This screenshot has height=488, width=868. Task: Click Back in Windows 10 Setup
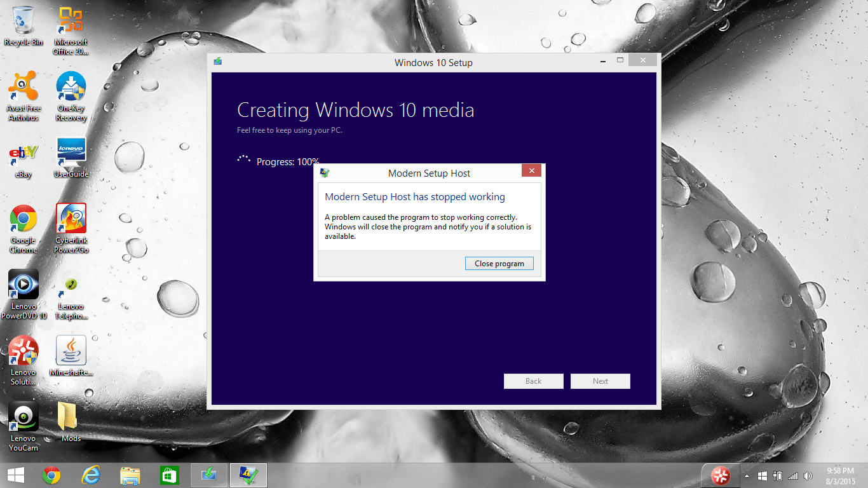pos(534,381)
